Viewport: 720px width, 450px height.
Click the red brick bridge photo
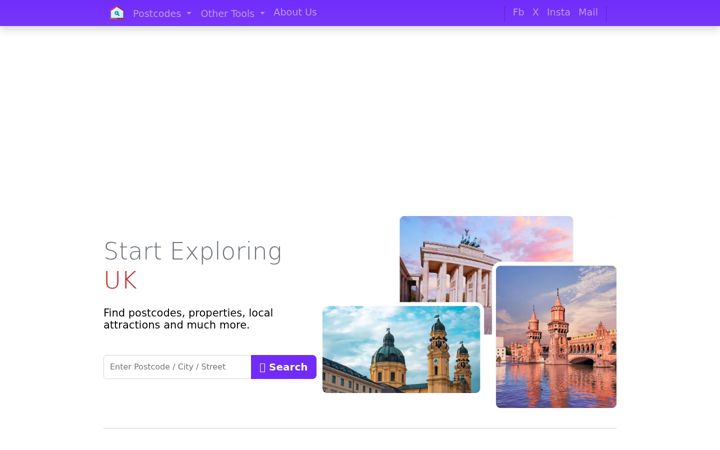click(x=556, y=337)
